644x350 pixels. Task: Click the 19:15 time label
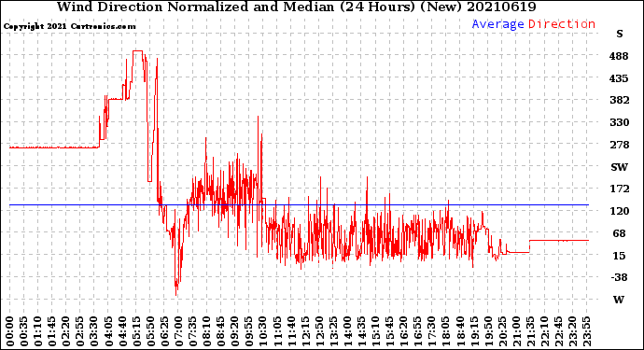475,331
